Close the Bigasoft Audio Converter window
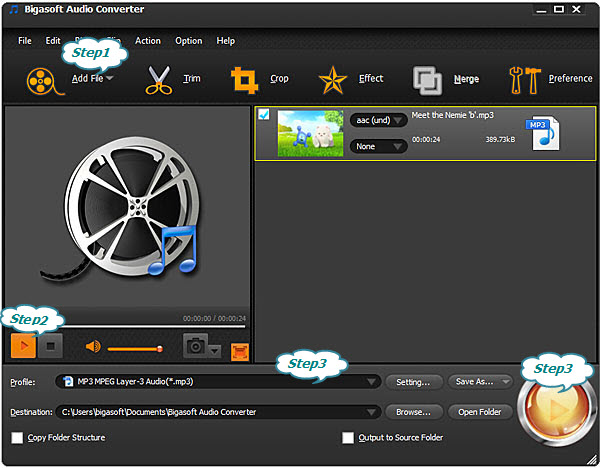 pos(576,10)
